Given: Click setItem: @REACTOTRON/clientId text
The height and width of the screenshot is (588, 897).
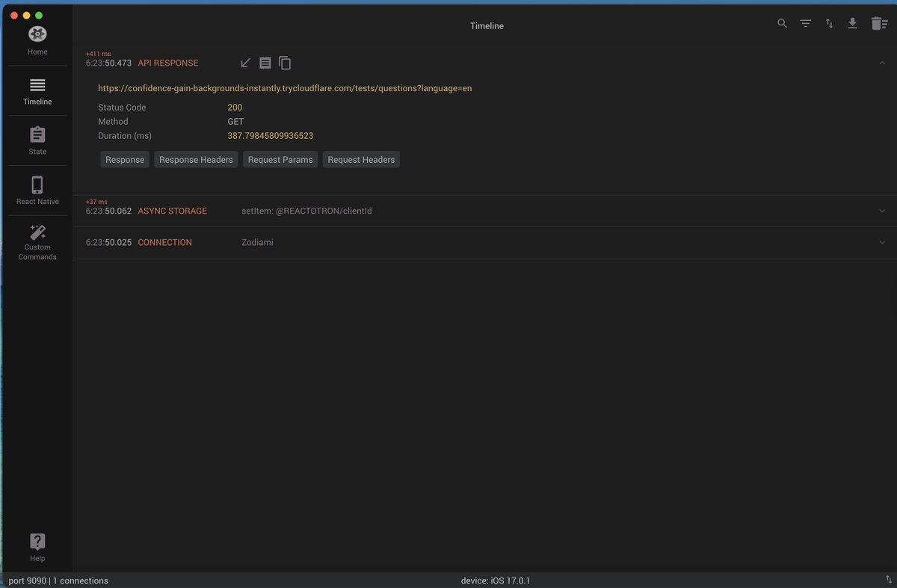Looking at the screenshot, I should pyautogui.click(x=306, y=211).
